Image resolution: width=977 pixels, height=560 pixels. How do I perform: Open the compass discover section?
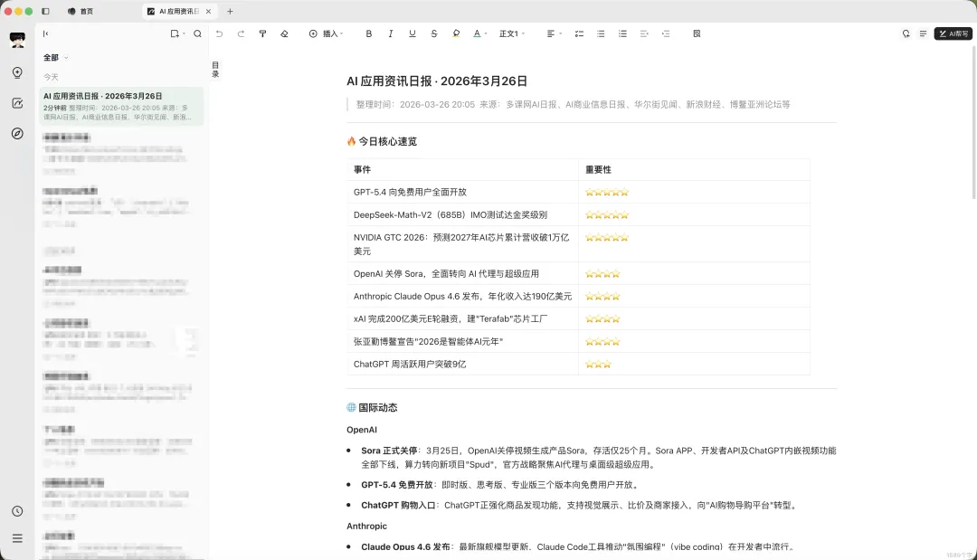coord(17,133)
